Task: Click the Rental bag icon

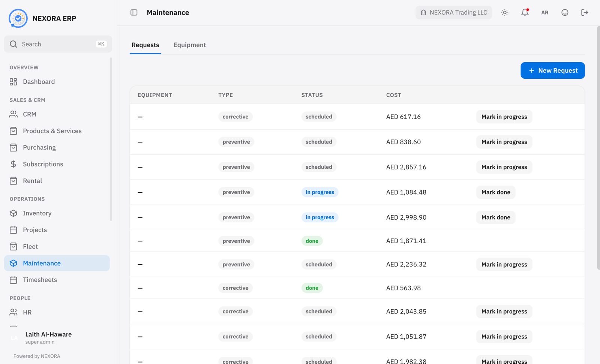Action: tap(13, 181)
